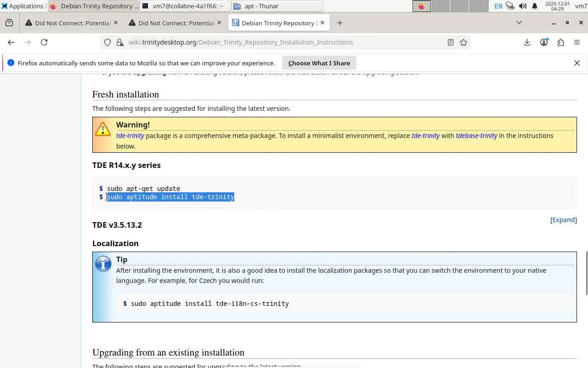
Task: Open the extensions puzzle icon
Action: tap(560, 42)
